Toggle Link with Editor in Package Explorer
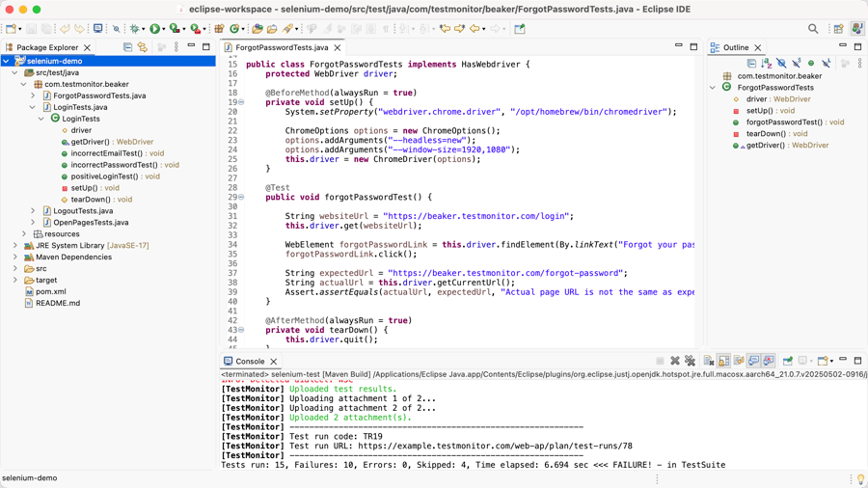 point(143,47)
